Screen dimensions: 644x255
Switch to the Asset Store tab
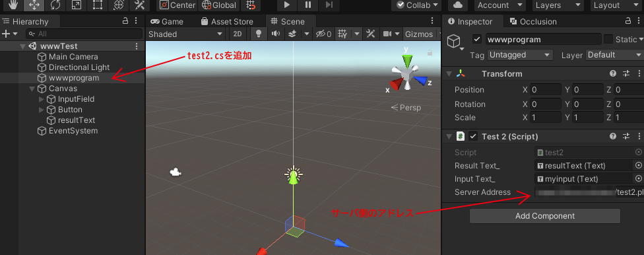point(227,22)
